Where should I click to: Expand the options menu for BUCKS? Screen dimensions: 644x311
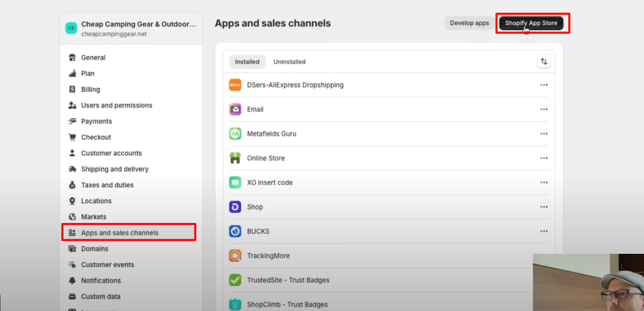pos(544,231)
